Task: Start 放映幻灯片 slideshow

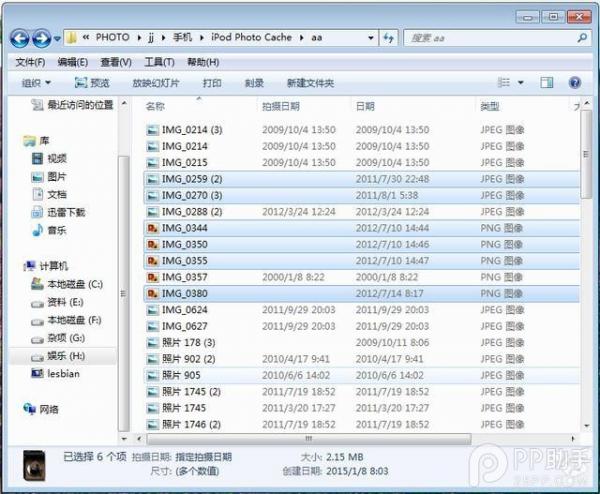Action: [156, 83]
